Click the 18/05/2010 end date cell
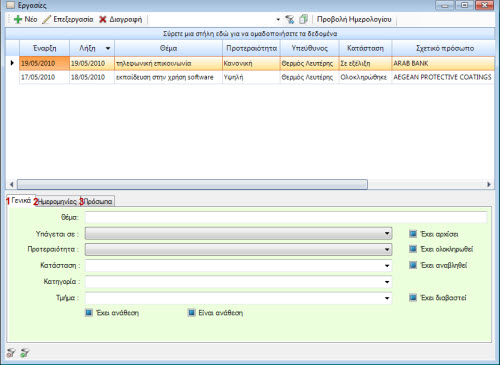Image resolution: width=500 pixels, height=365 pixels. click(x=92, y=77)
